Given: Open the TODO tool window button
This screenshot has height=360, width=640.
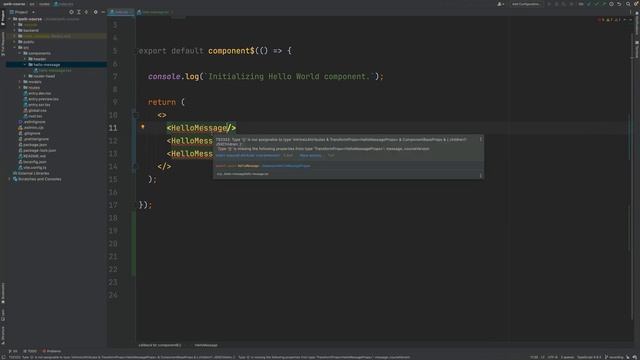Looking at the screenshot, I should (30, 351).
